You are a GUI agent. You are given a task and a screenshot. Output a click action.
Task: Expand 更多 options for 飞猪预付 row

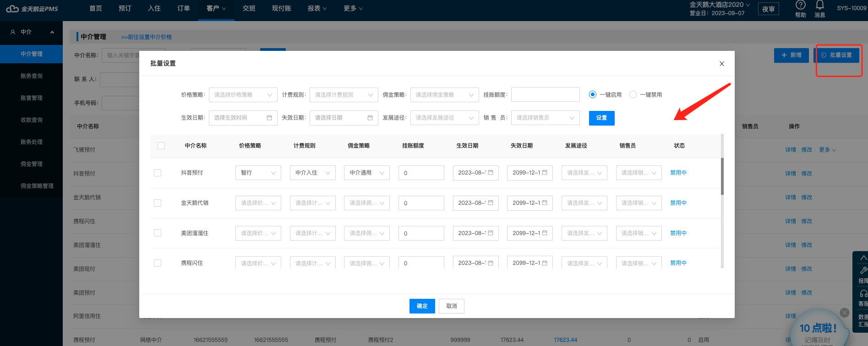[827, 150]
